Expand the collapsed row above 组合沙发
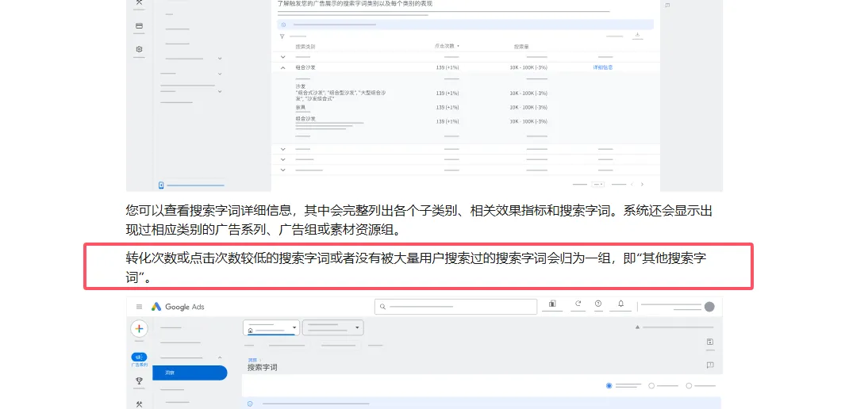The height and width of the screenshot is (409, 868). coord(283,57)
